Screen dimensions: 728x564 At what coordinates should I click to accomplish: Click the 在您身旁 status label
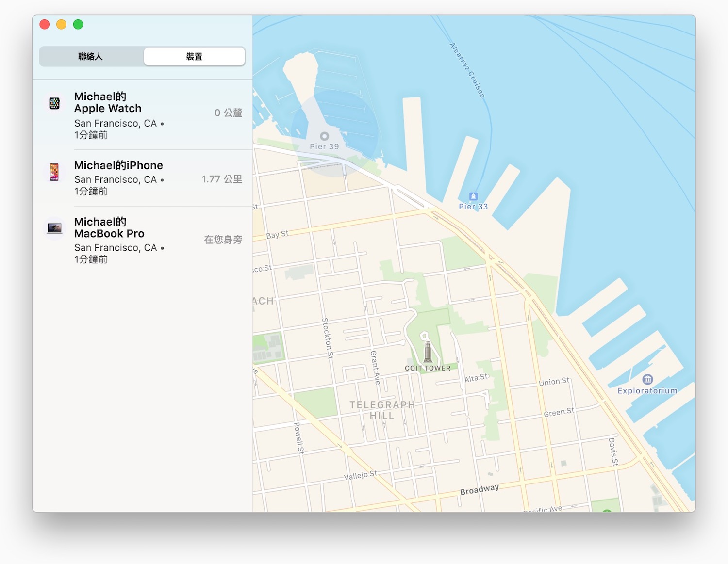[223, 240]
